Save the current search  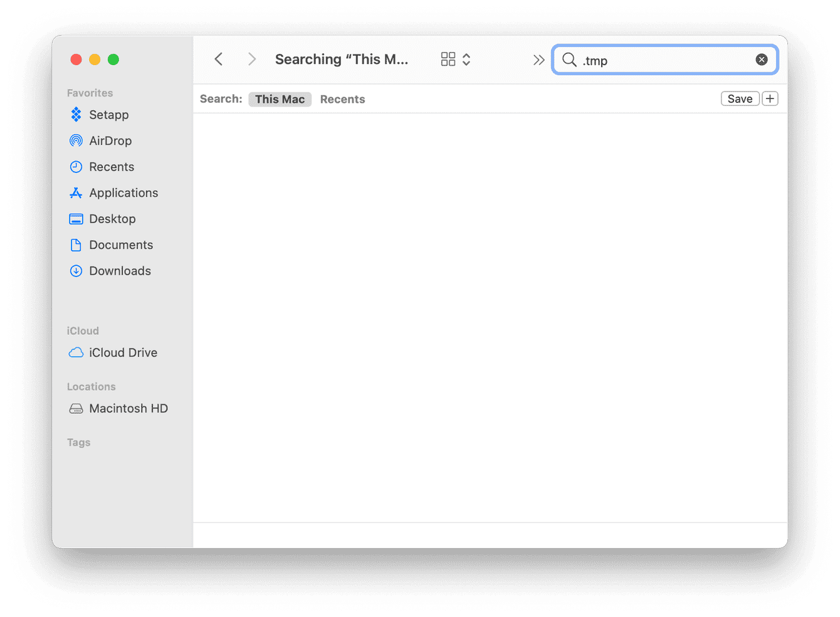tap(740, 98)
